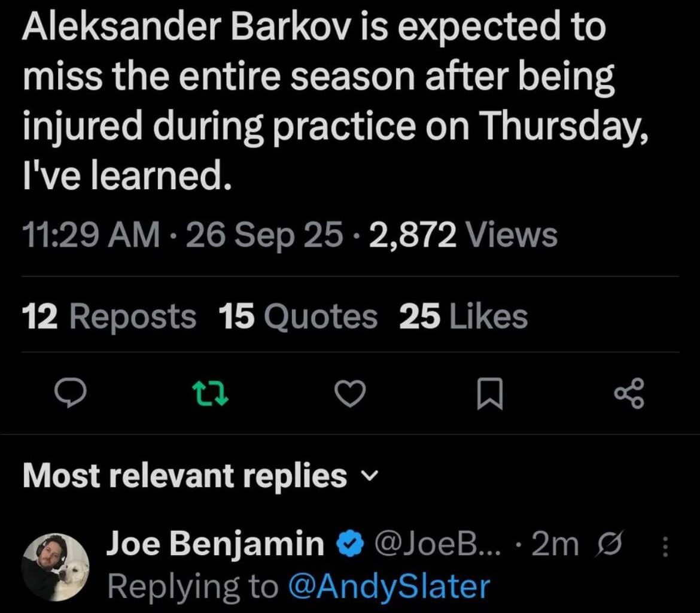
Task: Open the 15 Quotes list
Action: [299, 316]
